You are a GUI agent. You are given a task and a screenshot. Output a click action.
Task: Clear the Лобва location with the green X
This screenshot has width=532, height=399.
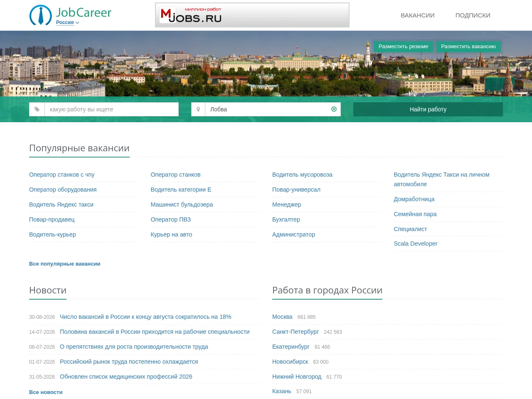coord(334,109)
